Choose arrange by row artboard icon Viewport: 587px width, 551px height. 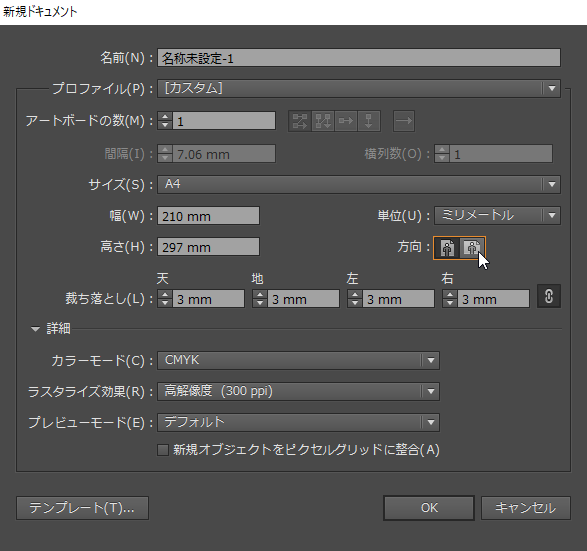[x=346, y=121]
